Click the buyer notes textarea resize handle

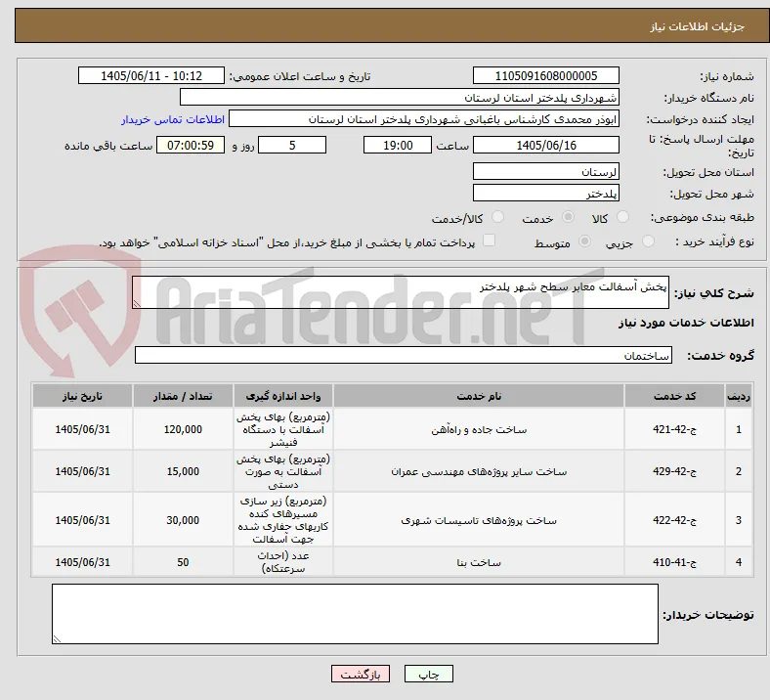coord(57,638)
